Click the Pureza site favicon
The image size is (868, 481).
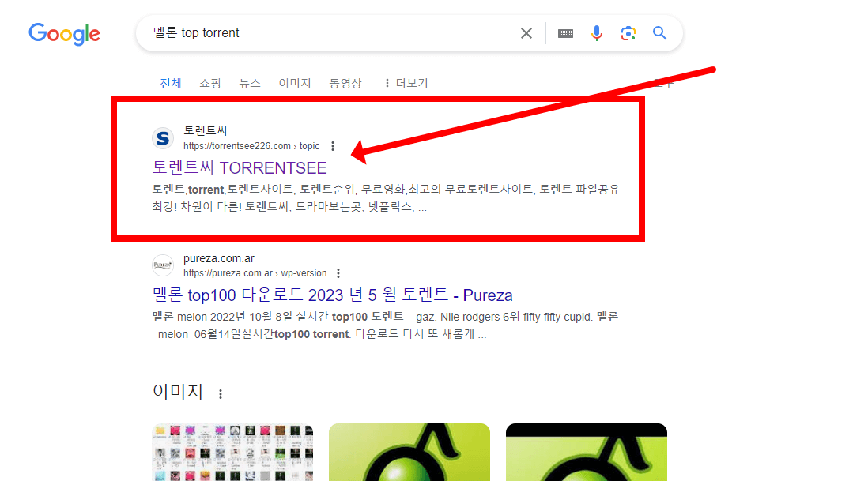[163, 265]
